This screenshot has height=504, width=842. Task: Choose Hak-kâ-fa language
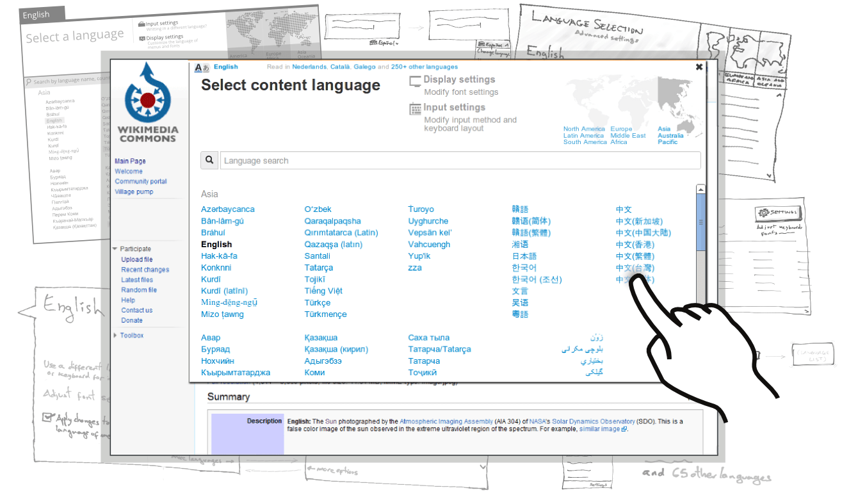pos(219,256)
